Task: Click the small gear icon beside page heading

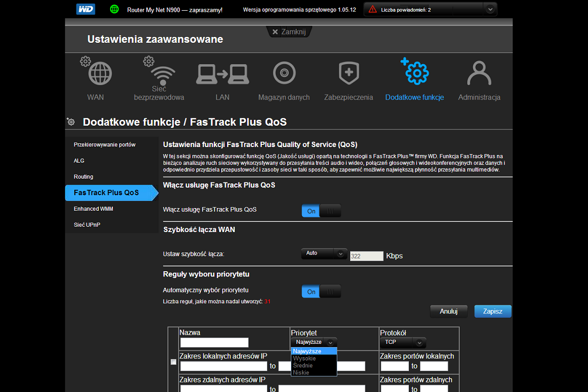Action: tap(71, 121)
